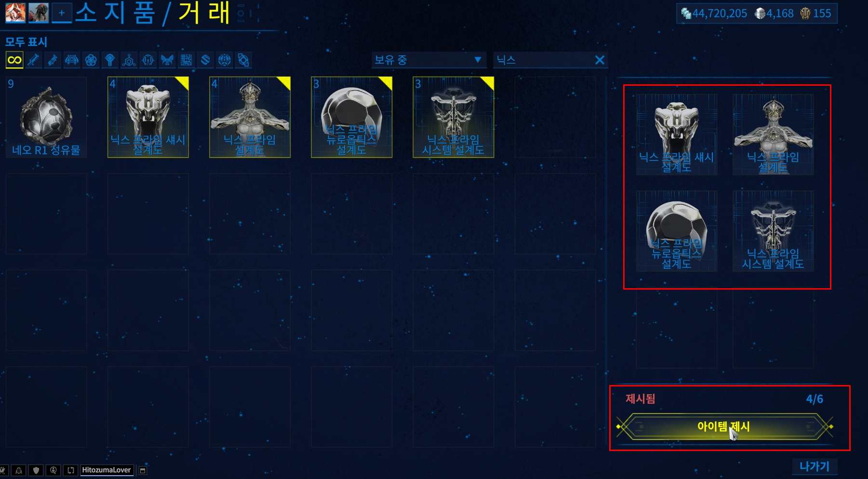
Task: Filter by sentinel/companion helmet icon
Action: click(72, 60)
